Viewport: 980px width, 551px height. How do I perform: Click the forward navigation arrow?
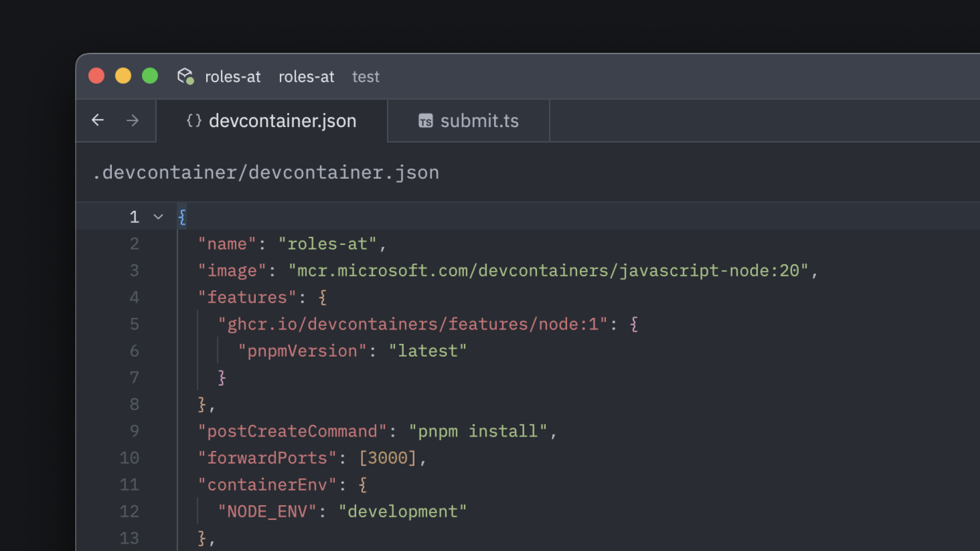(132, 120)
